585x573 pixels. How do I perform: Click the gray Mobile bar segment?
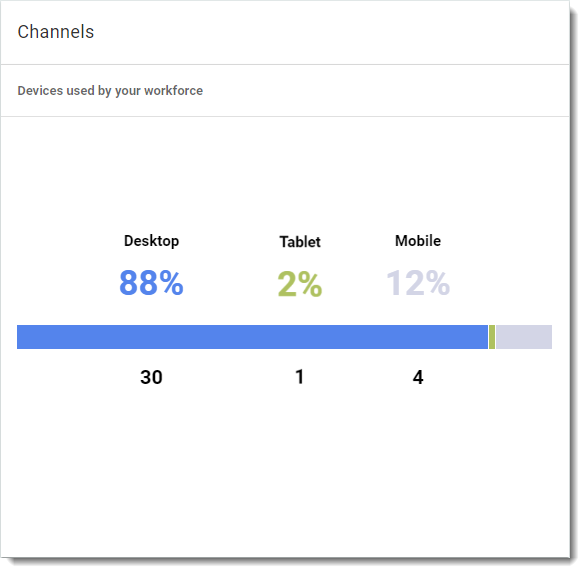point(524,337)
